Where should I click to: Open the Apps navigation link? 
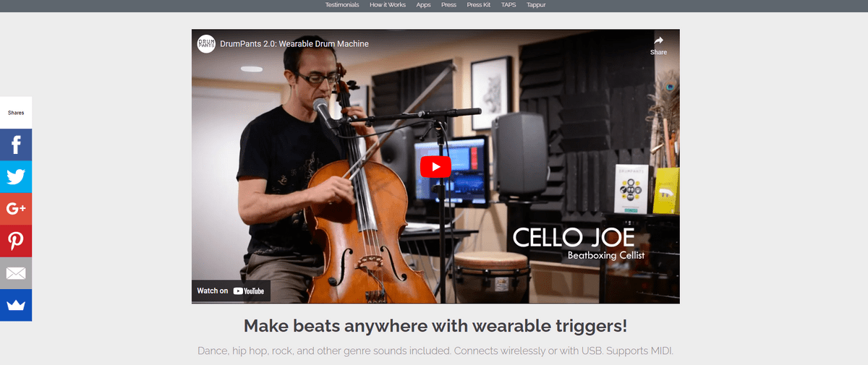(424, 5)
